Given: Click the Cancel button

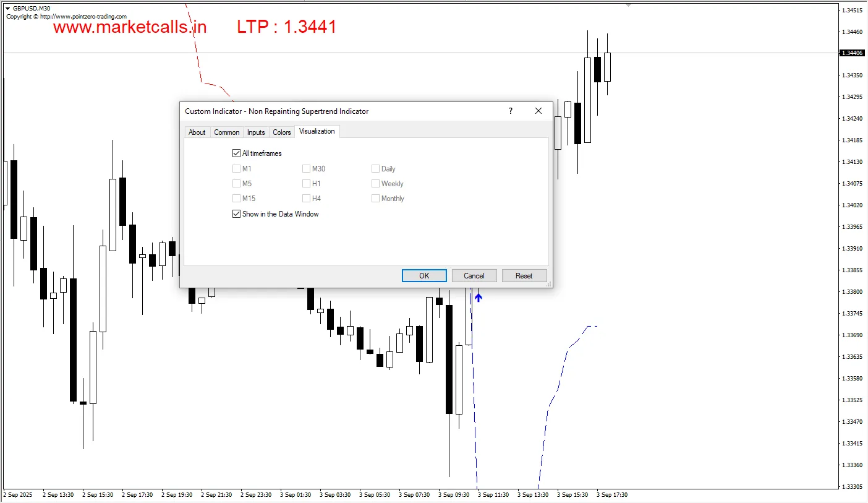Looking at the screenshot, I should pos(474,276).
